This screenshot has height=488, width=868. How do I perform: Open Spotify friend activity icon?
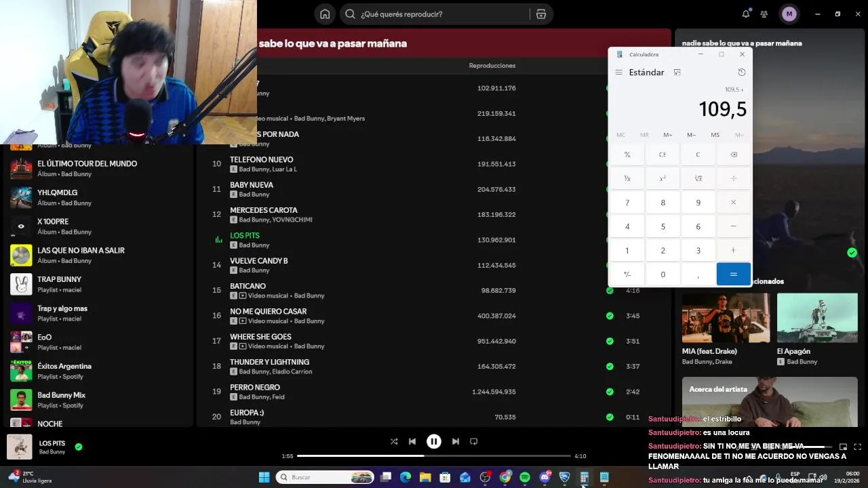(x=764, y=14)
